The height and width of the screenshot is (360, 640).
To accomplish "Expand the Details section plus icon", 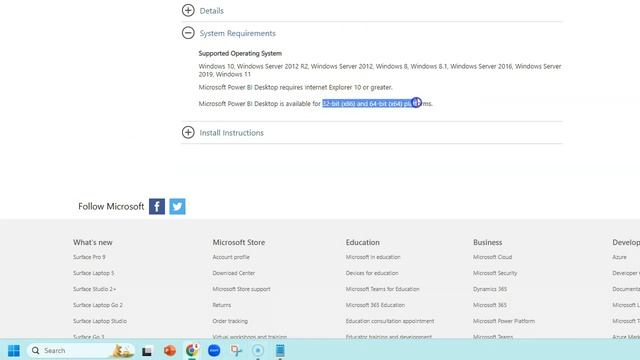I will pos(188,10).
